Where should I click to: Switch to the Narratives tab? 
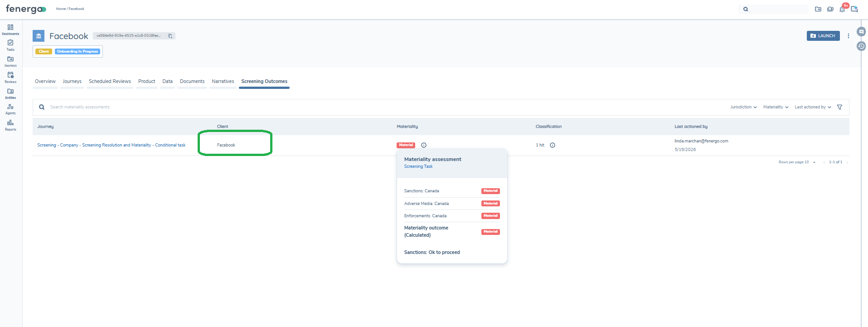223,82
